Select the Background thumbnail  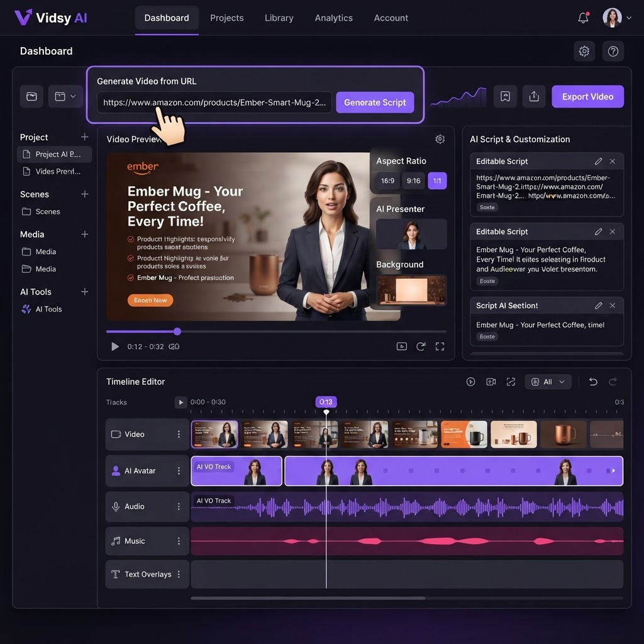pyautogui.click(x=411, y=290)
